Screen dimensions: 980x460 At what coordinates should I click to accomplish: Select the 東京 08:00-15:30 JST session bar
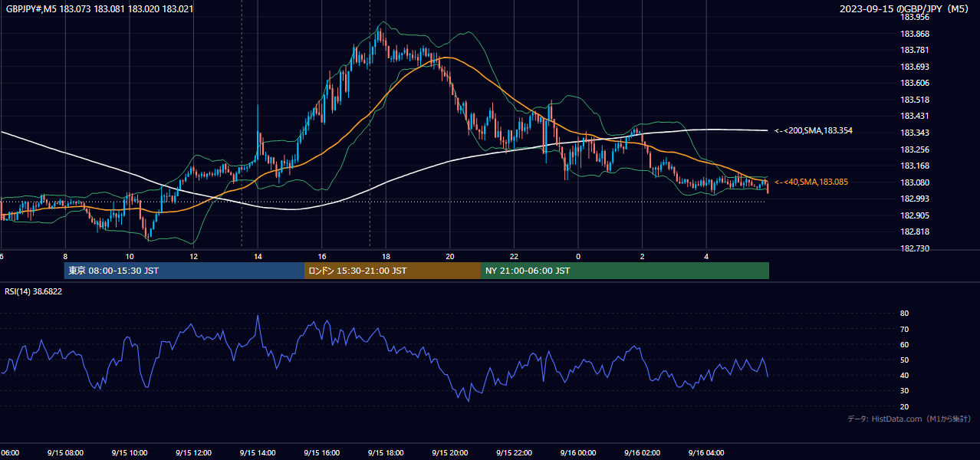pyautogui.click(x=184, y=271)
